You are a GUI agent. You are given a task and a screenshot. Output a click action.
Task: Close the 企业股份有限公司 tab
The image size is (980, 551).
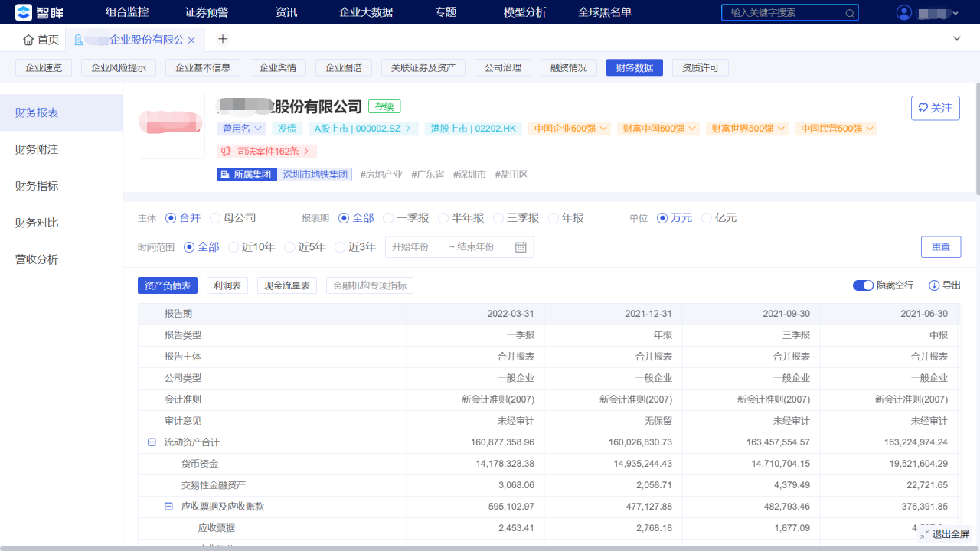[191, 40]
